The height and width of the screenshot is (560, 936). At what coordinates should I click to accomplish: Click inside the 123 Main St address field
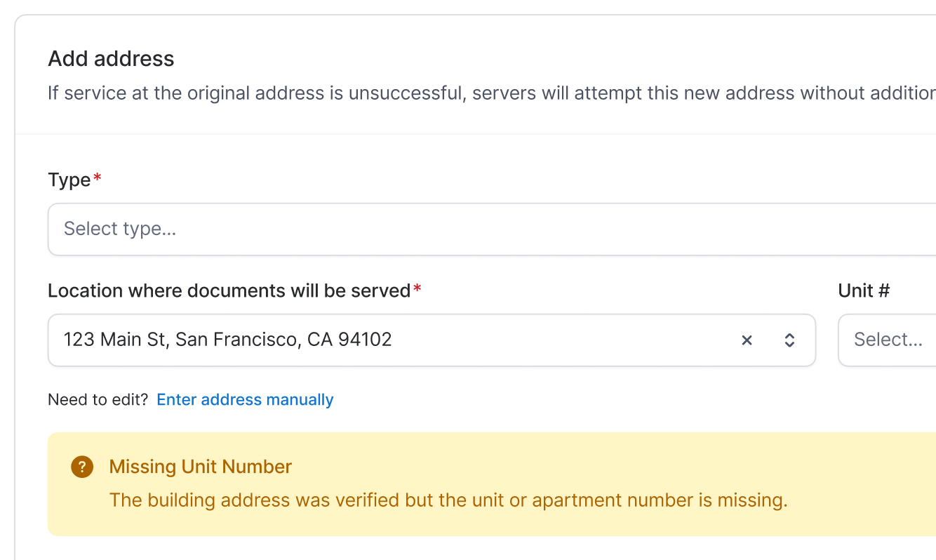tap(281, 340)
